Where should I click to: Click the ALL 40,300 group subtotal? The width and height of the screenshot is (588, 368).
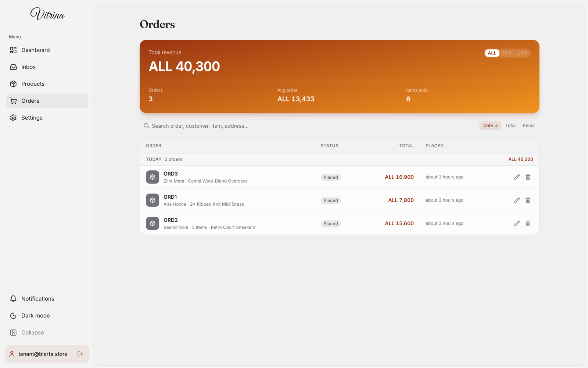(520, 159)
